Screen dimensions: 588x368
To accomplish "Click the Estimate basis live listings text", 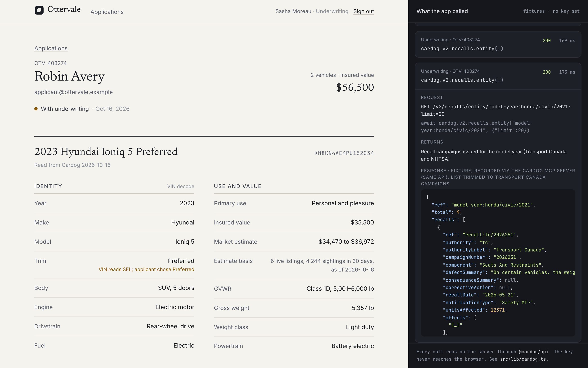I will pyautogui.click(x=322, y=265).
